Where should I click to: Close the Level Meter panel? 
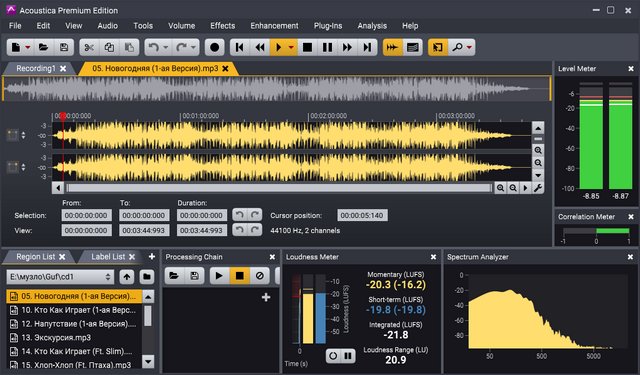[x=631, y=69]
